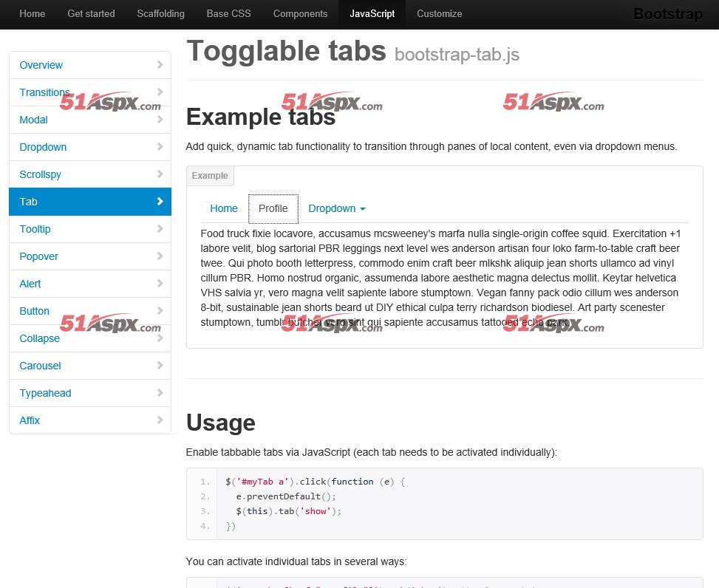Click 'You can activate individual tabs' sentence
This screenshot has width=719, height=588.
(x=296, y=561)
